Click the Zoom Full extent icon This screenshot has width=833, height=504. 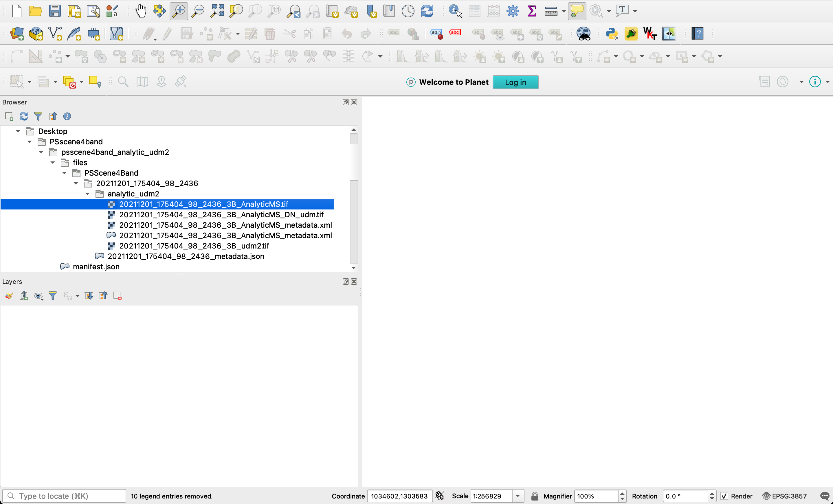click(x=217, y=11)
